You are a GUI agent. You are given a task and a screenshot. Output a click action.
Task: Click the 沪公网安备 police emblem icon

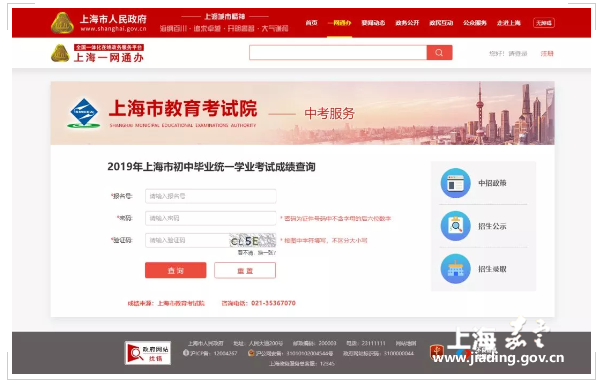click(x=251, y=353)
